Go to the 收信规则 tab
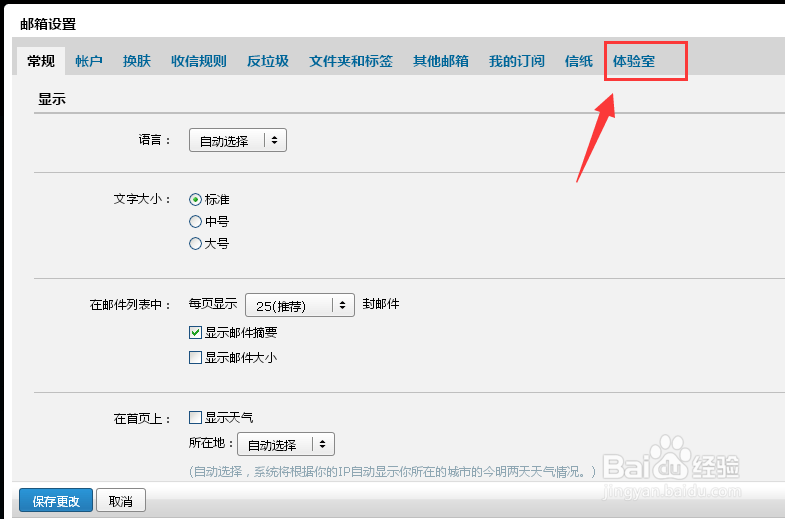This screenshot has height=519, width=785. [x=199, y=61]
